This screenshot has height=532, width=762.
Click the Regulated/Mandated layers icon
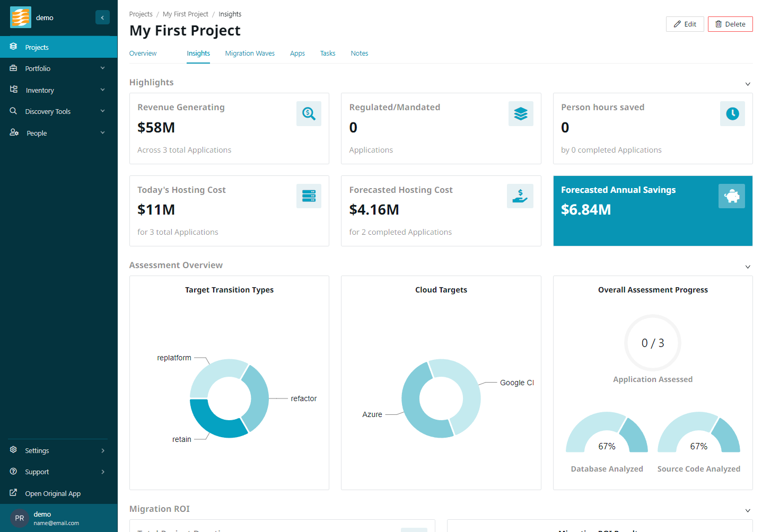(520, 114)
